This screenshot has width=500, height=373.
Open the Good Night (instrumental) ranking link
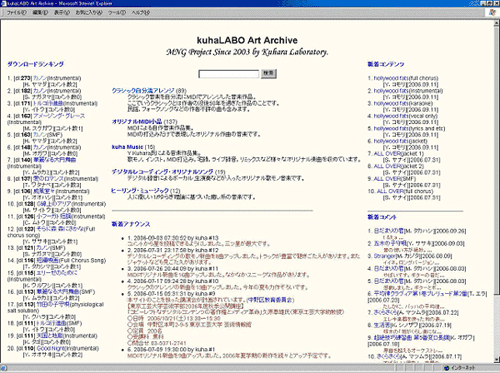[50, 348]
